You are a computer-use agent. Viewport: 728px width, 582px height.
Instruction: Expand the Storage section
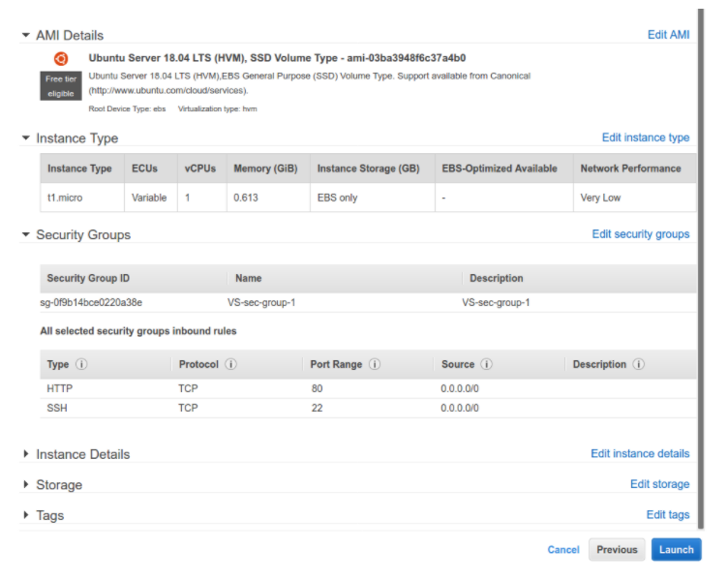(x=26, y=484)
